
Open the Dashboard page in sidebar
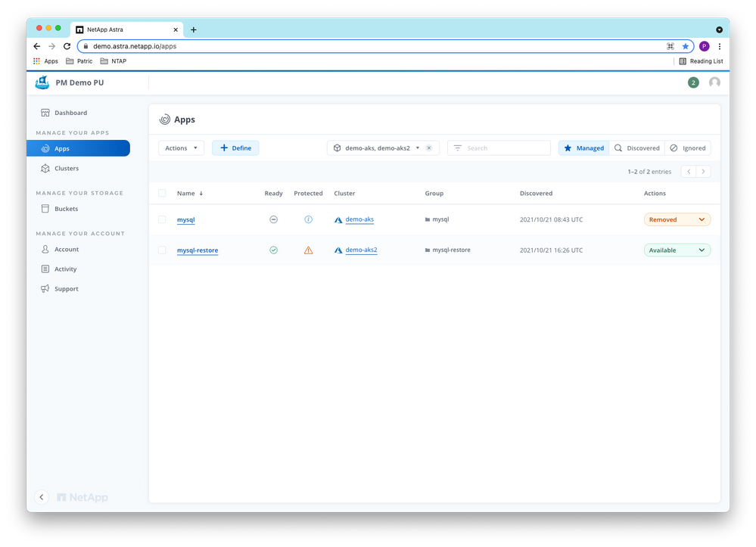click(x=64, y=113)
